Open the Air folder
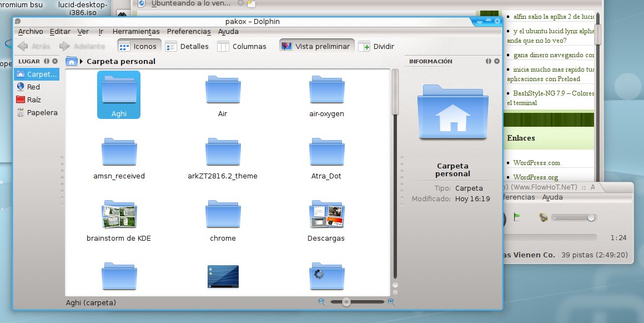 (223, 95)
